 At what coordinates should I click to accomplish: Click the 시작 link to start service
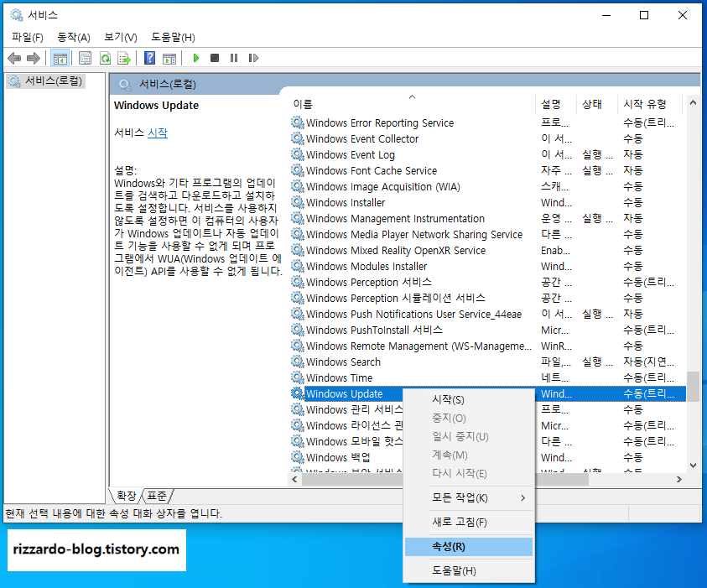coord(158,133)
